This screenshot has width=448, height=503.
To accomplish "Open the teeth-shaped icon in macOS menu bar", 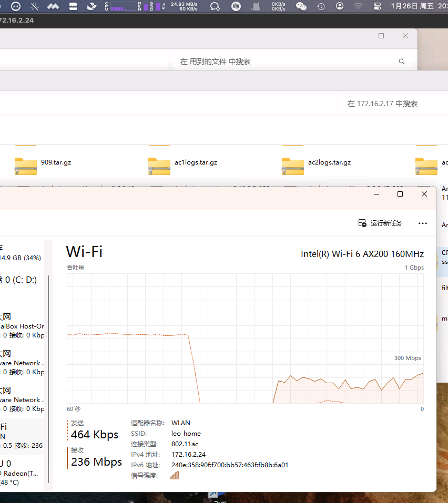I will [73, 6].
